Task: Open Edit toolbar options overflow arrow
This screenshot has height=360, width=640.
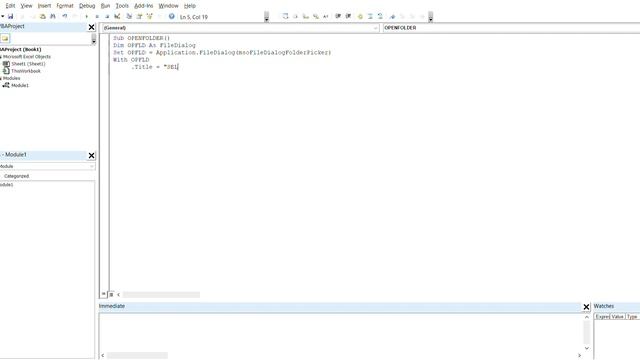Action: point(431,17)
